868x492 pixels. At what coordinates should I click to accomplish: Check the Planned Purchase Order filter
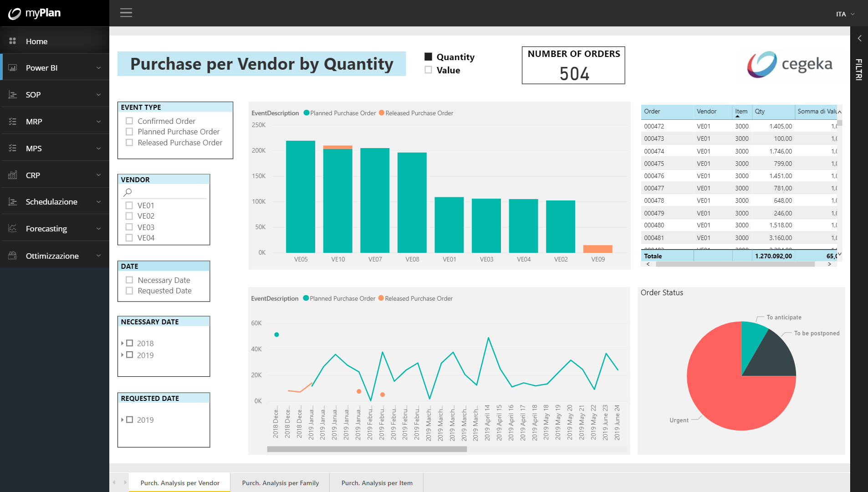pyautogui.click(x=129, y=132)
